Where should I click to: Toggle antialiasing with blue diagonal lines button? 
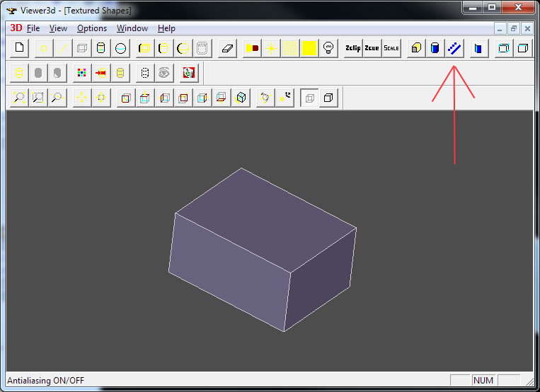click(x=454, y=48)
